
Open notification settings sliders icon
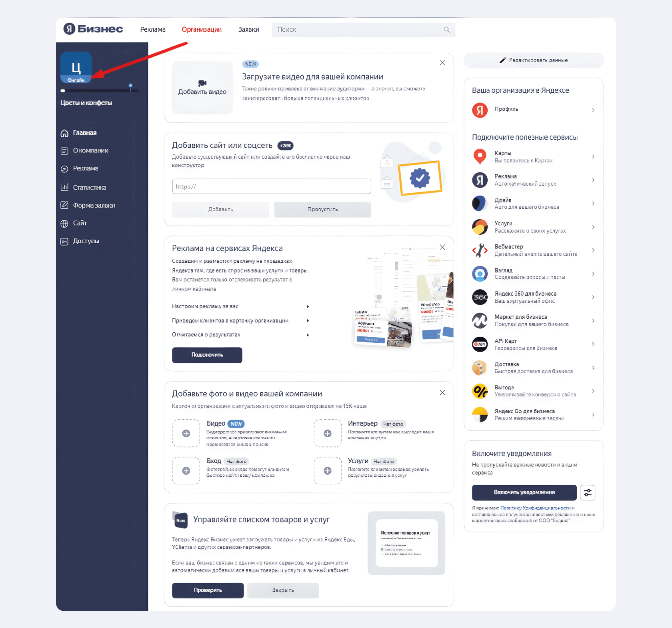coord(588,493)
